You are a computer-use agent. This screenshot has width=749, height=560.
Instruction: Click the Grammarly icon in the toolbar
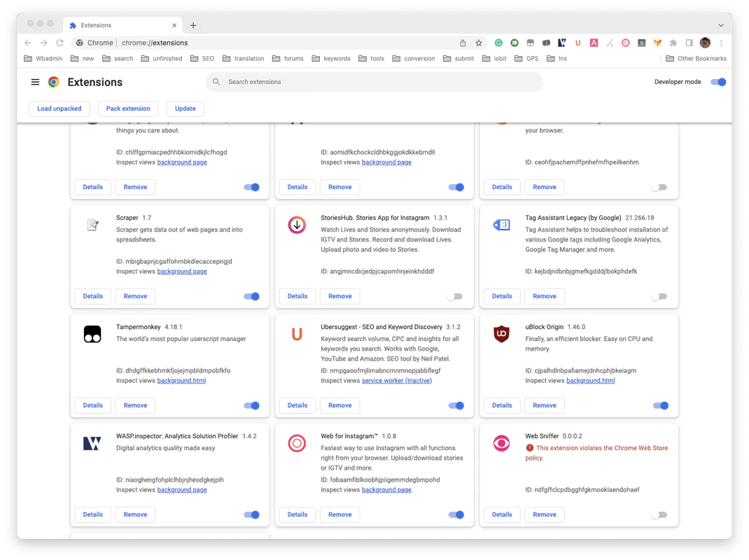(498, 43)
